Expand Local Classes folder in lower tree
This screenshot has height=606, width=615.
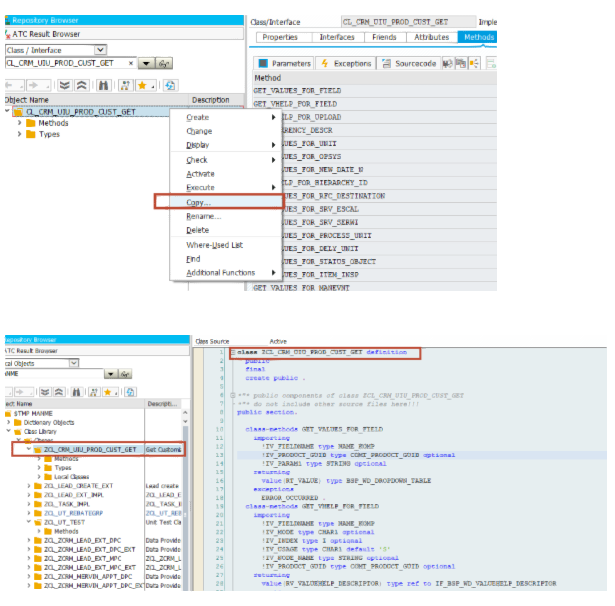(39, 477)
